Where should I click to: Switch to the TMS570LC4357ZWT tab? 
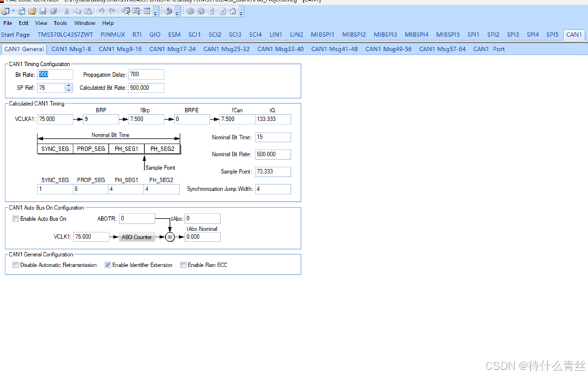tap(65, 35)
